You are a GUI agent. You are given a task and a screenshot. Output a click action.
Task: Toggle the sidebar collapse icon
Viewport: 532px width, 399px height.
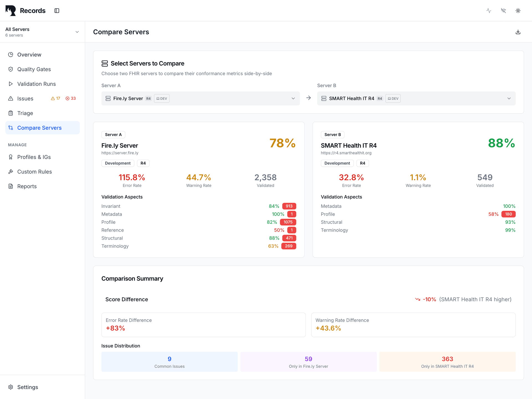(x=57, y=11)
